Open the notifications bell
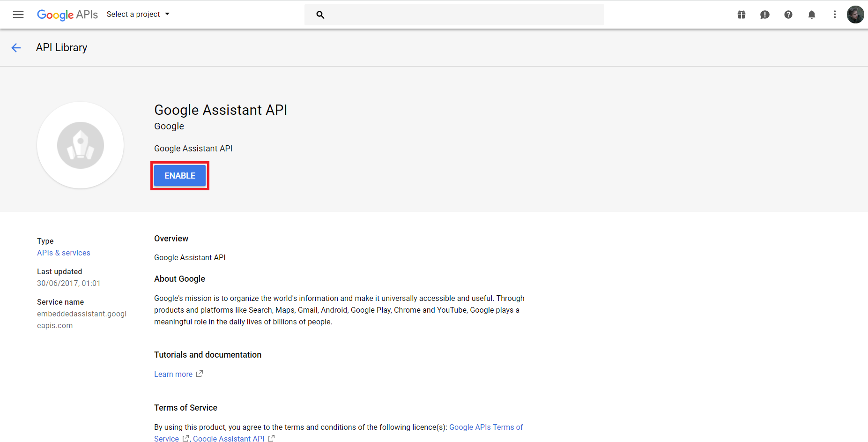The height and width of the screenshot is (442, 868). coord(812,15)
